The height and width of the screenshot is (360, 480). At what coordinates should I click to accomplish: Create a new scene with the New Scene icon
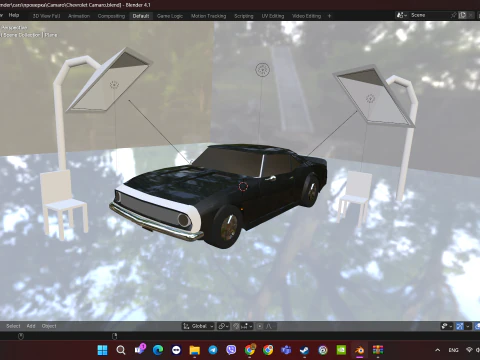coord(462,15)
